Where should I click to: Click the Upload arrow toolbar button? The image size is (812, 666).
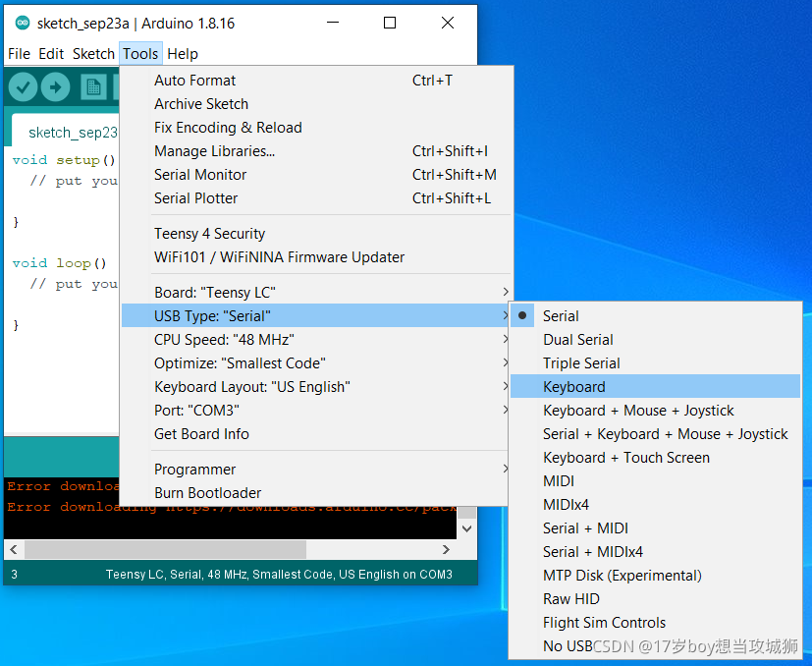tap(55, 87)
